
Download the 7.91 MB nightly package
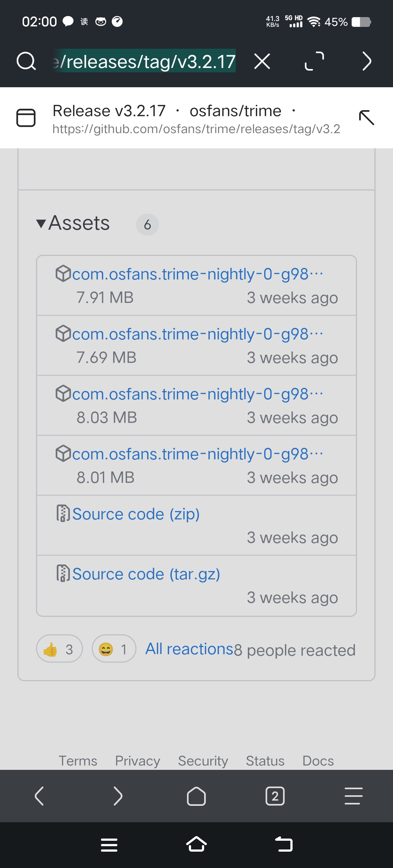click(196, 274)
